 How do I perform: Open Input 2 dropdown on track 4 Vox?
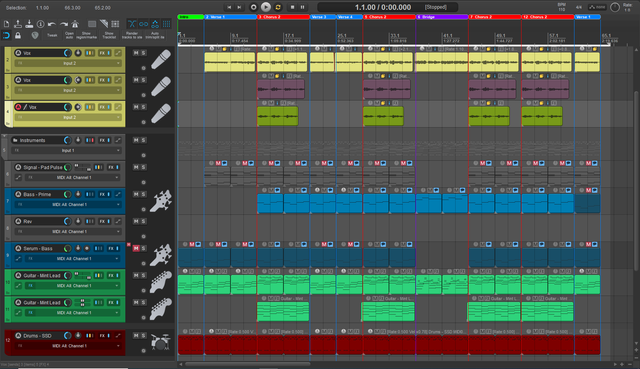click(x=69, y=117)
